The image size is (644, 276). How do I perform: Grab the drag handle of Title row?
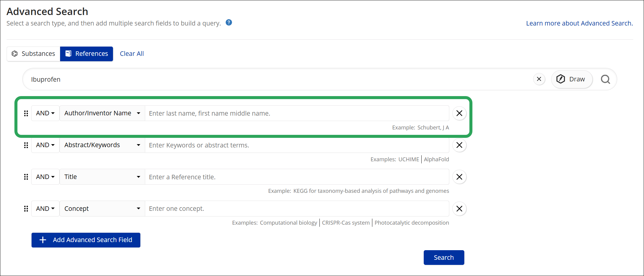[x=26, y=177]
